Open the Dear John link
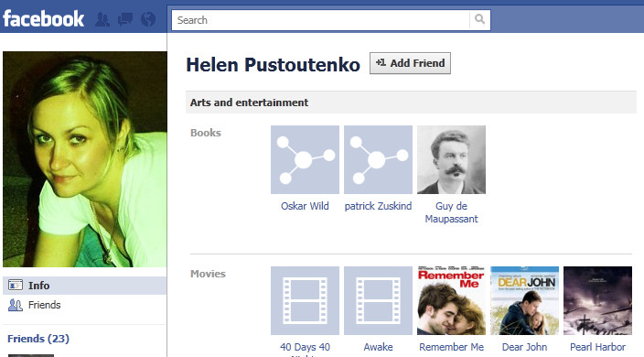The image size is (644, 357). (524, 347)
